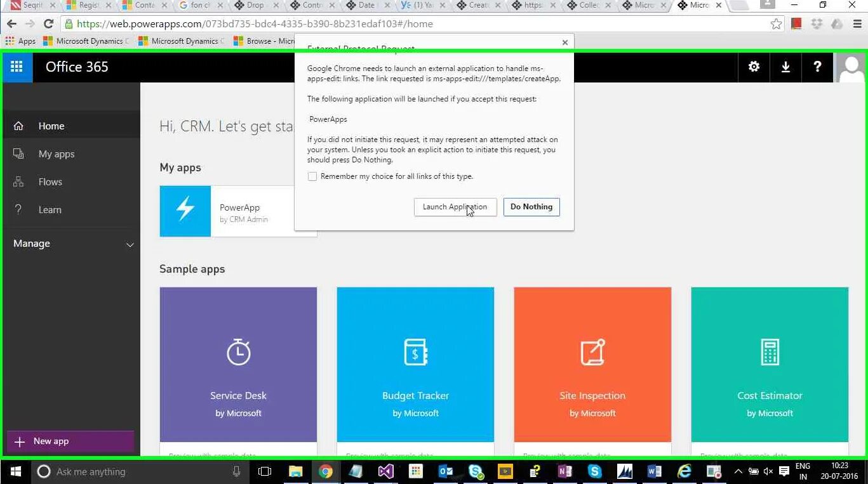Open OneNote from the taskbar
868x484 pixels.
point(564,471)
